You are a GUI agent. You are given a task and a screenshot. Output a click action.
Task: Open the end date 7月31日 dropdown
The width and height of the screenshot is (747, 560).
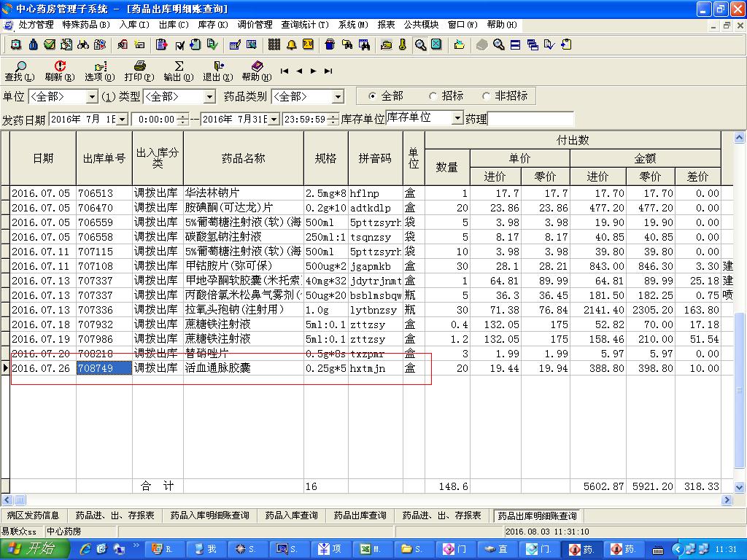coord(274,119)
